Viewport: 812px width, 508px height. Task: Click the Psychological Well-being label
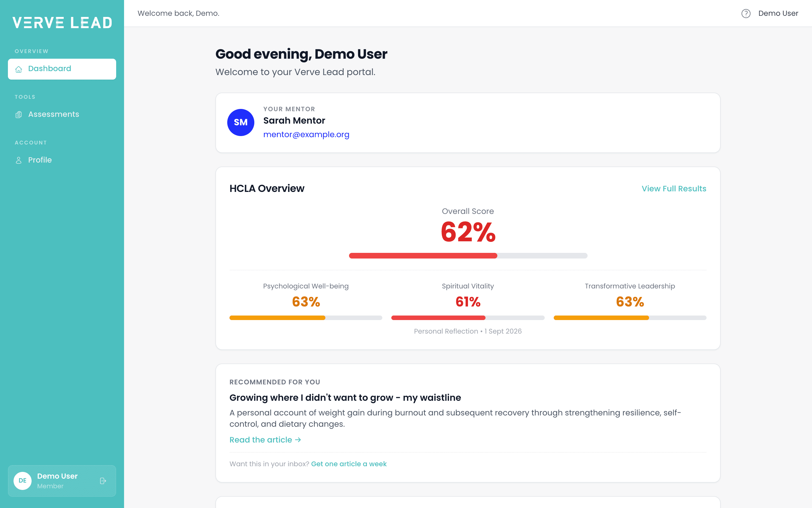point(306,286)
